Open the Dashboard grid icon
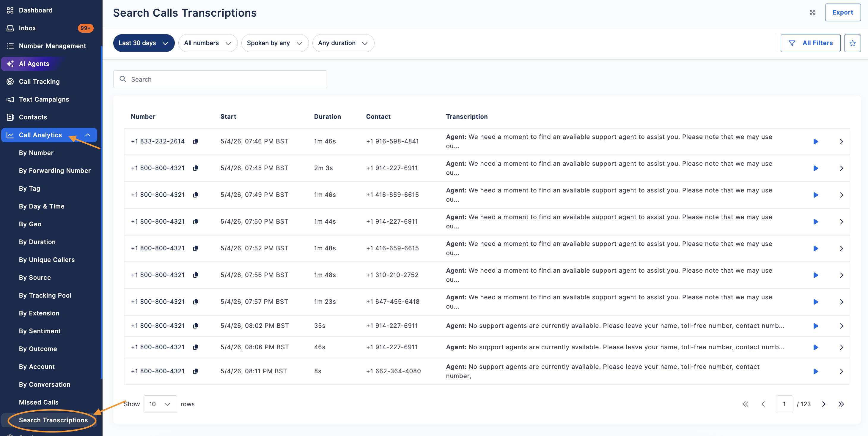Viewport: 868px width, 436px height. click(10, 10)
